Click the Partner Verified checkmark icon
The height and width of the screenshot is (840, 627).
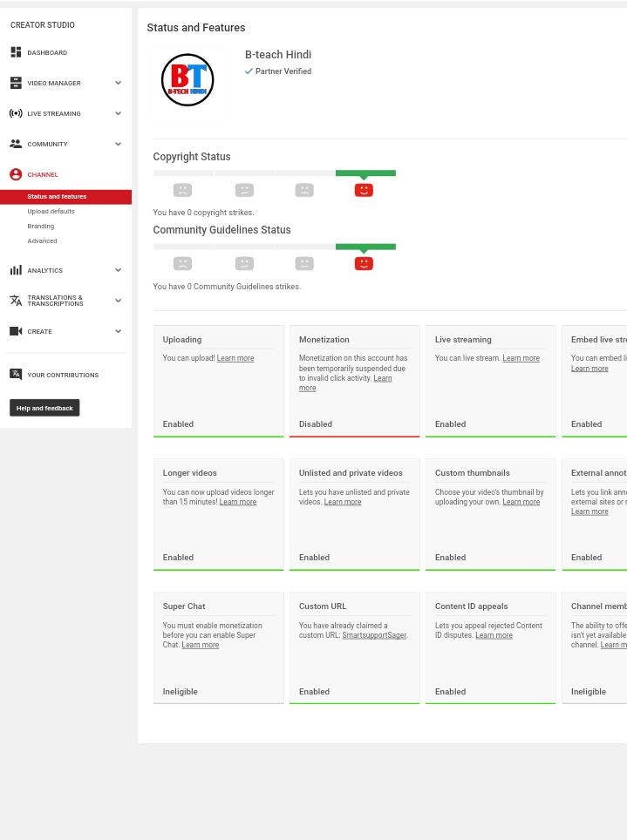pyautogui.click(x=249, y=71)
